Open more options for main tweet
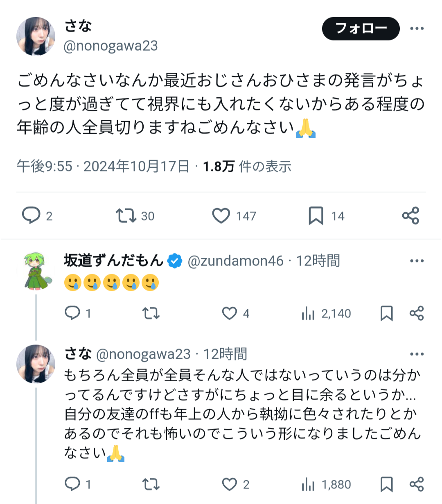This screenshot has width=442, height=504. point(417,29)
